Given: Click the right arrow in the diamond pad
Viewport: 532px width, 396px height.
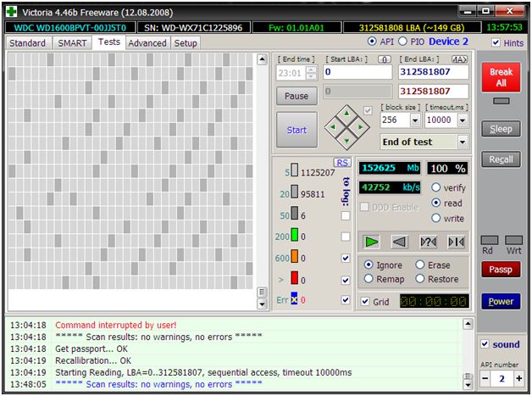Looking at the screenshot, I should (361, 127).
